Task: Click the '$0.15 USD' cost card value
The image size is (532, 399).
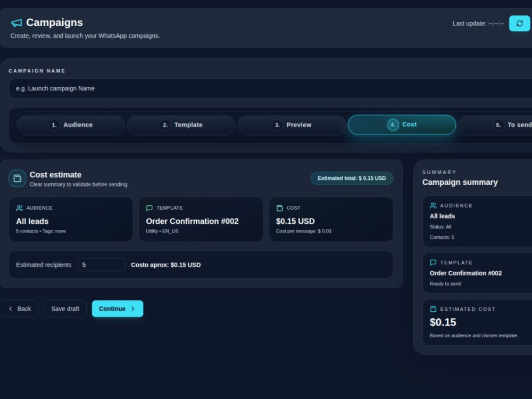Action: tap(295, 221)
